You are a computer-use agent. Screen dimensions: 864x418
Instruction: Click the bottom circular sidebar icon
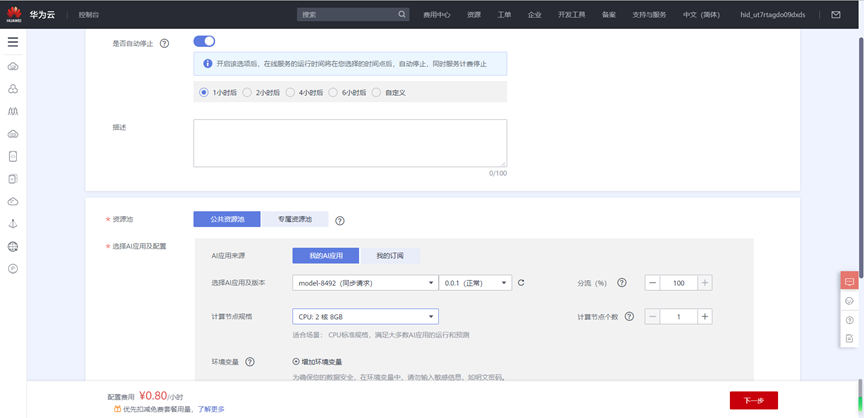[13, 268]
